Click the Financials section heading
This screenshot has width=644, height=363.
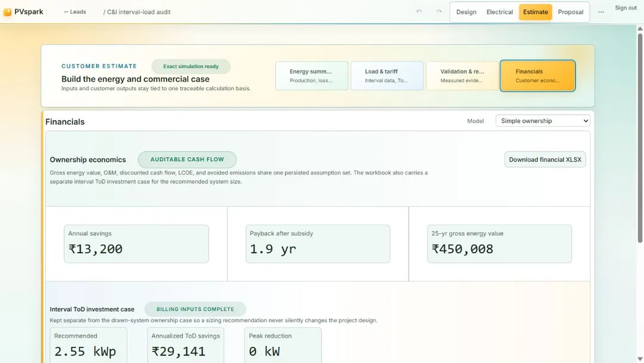pos(65,122)
